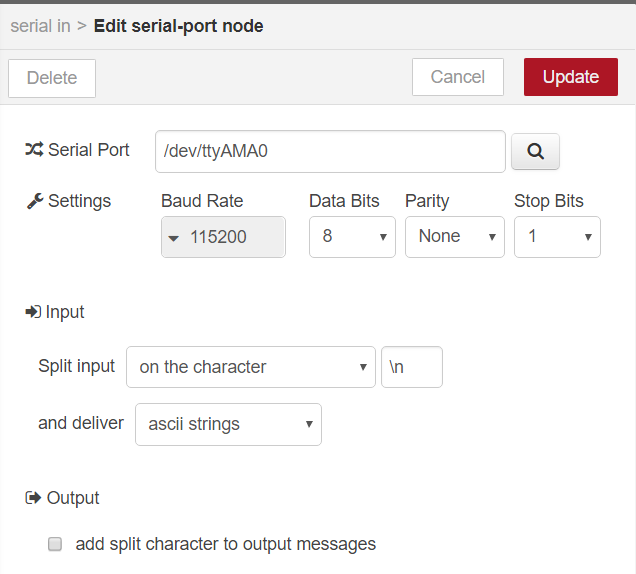
Task: Enable add split character to output messages
Action: [x=55, y=544]
